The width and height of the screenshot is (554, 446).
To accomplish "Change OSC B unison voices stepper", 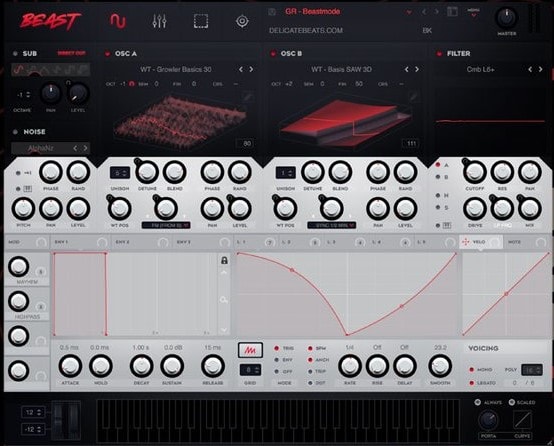I will (x=285, y=173).
